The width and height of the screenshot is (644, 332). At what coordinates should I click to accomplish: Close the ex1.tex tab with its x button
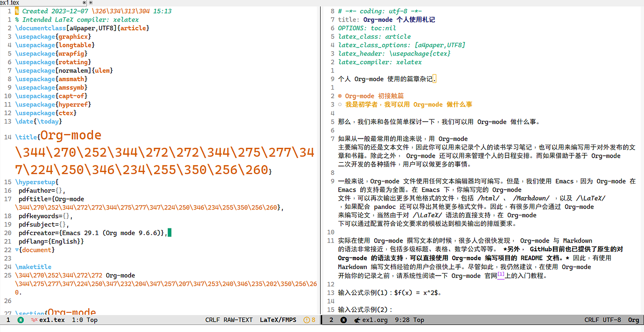point(85,2)
